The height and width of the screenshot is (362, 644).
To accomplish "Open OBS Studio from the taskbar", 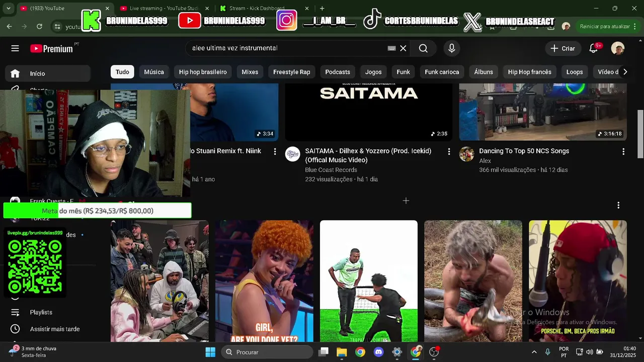I will point(434,352).
